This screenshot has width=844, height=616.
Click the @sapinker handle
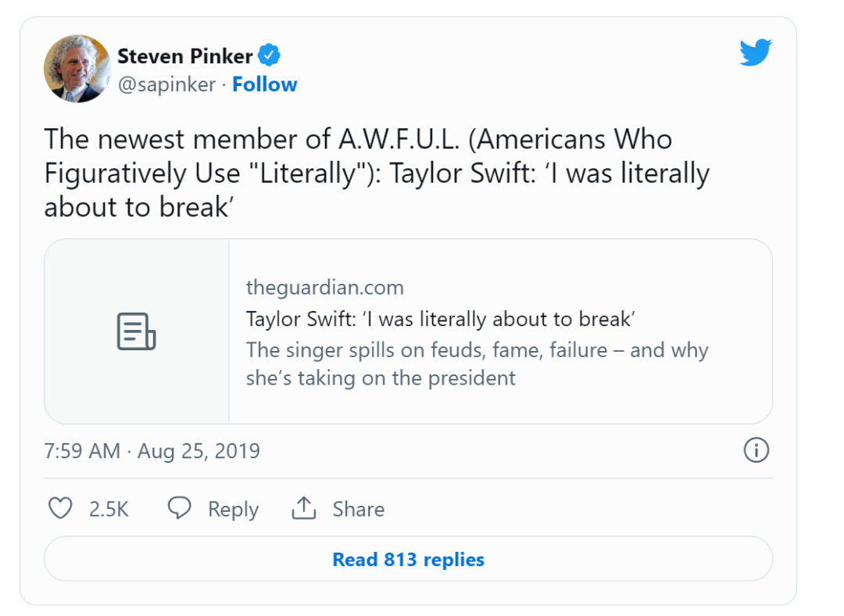pos(166,84)
